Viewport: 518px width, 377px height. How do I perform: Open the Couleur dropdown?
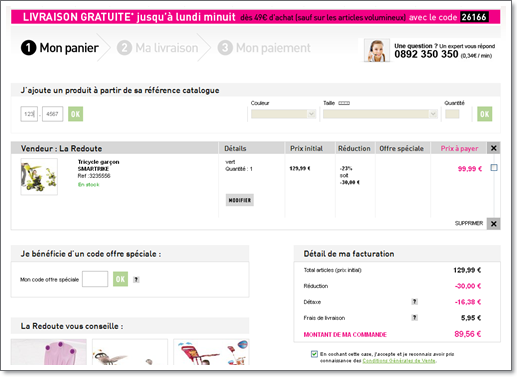point(283,114)
